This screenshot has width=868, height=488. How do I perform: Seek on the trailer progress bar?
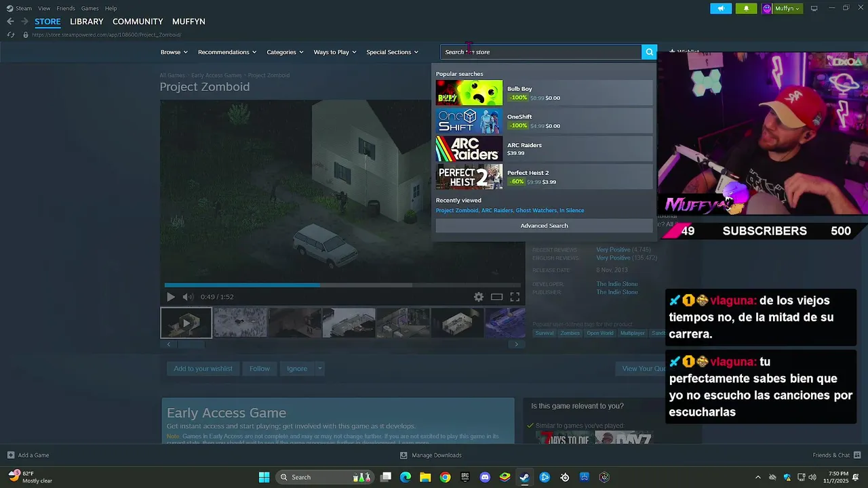pyautogui.click(x=342, y=285)
